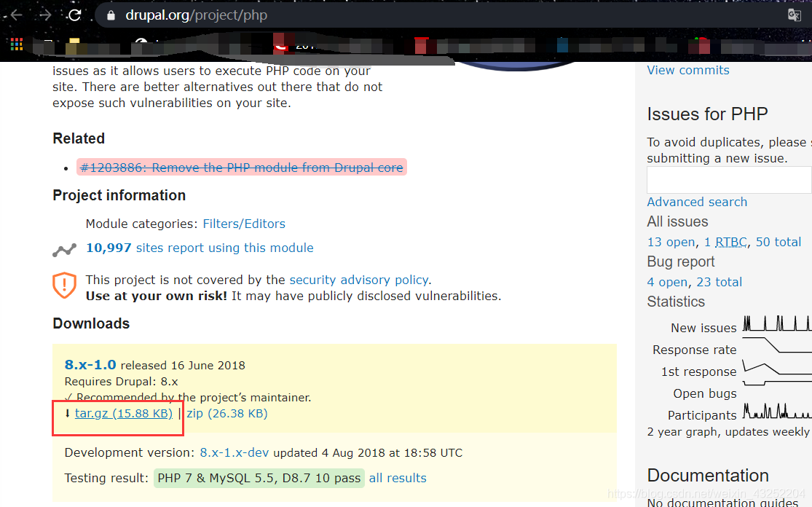Click the Project information heading

(x=119, y=195)
